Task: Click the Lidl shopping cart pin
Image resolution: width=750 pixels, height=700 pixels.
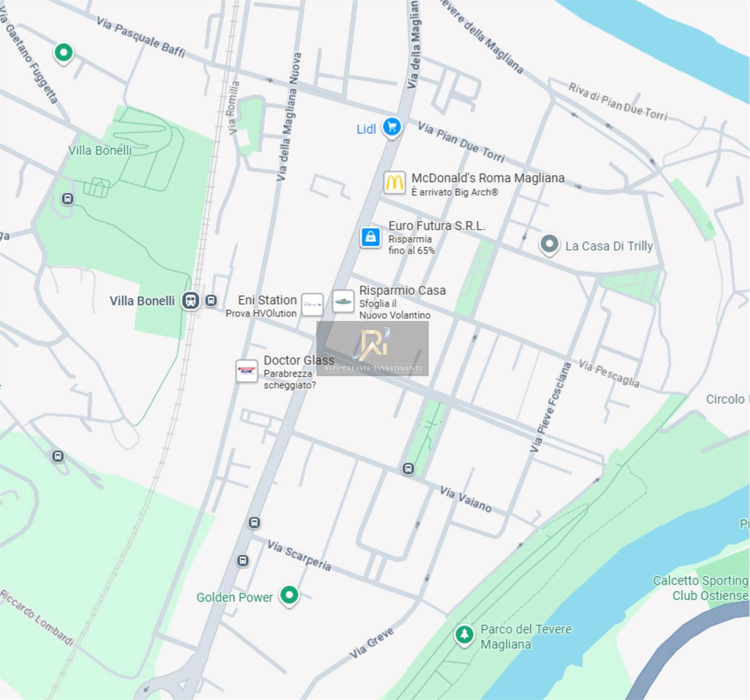Action: tap(392, 127)
